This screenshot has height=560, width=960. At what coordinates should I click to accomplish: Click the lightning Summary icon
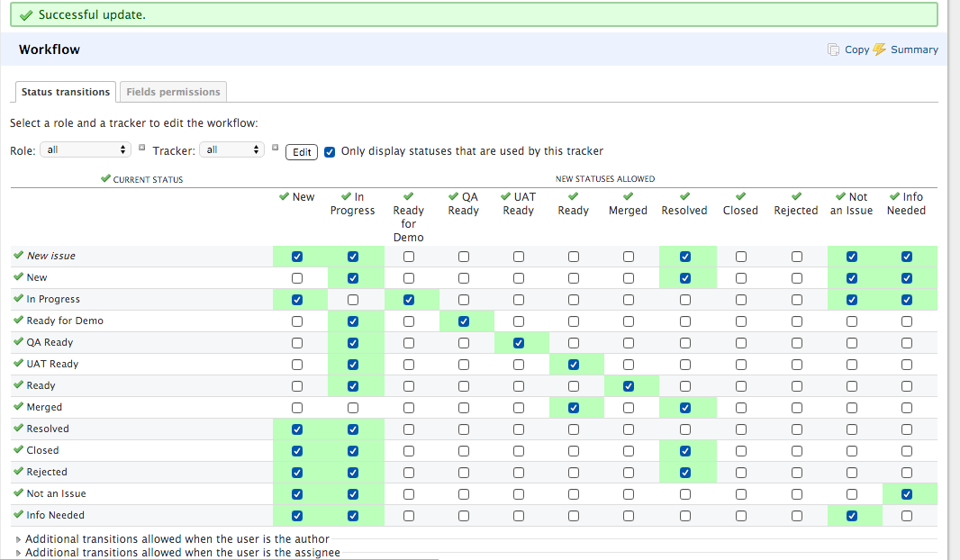[x=880, y=50]
